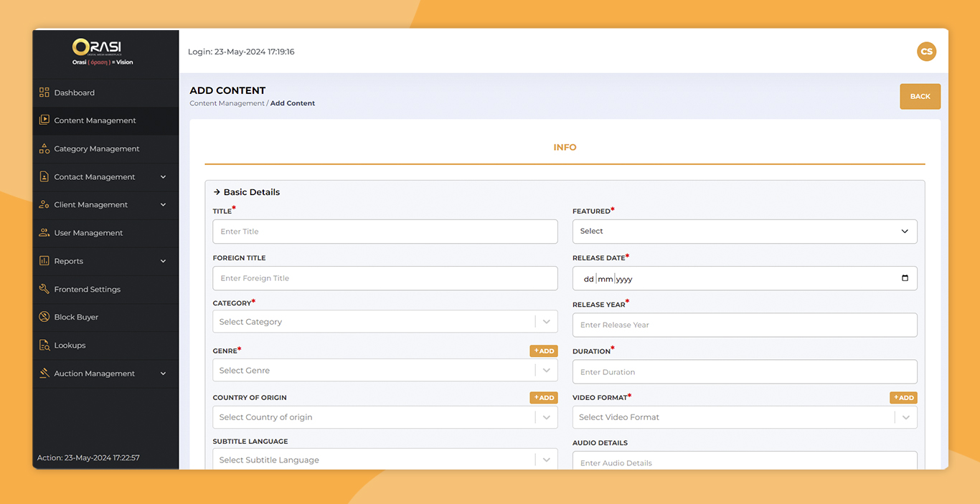Click the Action timestamp in the sidebar
Image resolution: width=980 pixels, height=504 pixels.
click(88, 457)
